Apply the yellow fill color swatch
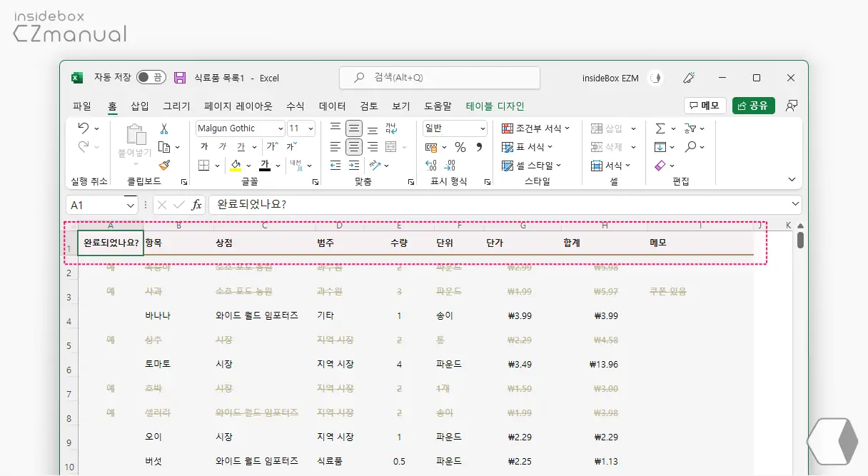The image size is (868, 476). [x=236, y=166]
